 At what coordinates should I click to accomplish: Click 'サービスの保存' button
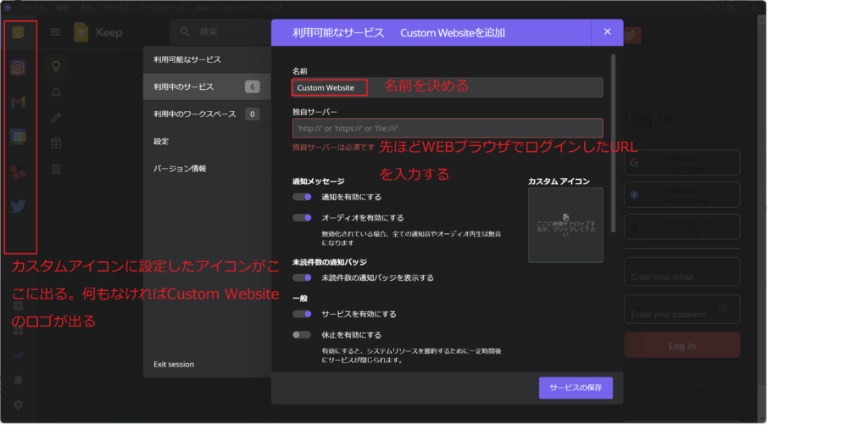576,388
